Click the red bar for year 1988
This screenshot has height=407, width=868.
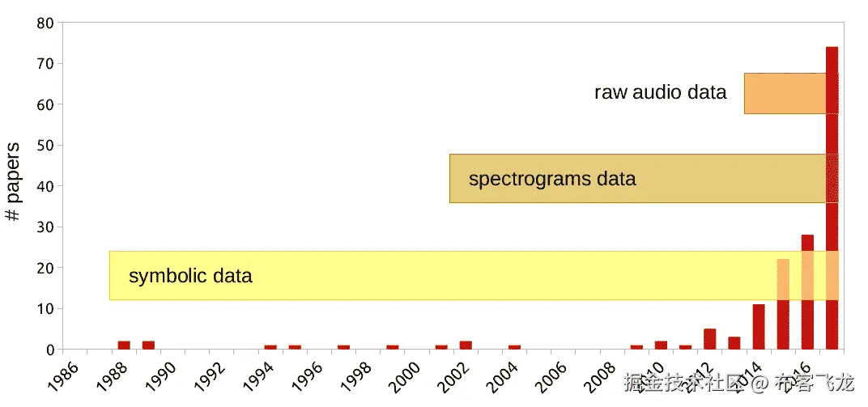(124, 346)
